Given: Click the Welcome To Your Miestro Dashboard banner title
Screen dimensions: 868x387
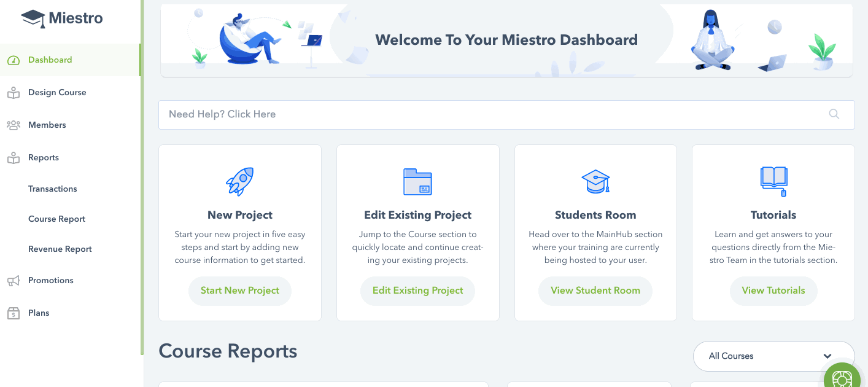Looking at the screenshot, I should pyautogui.click(x=506, y=41).
